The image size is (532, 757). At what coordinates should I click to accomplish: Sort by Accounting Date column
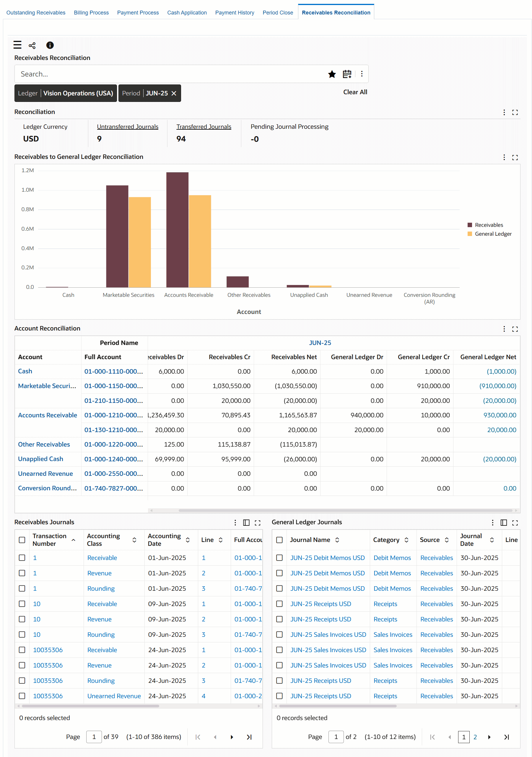click(x=188, y=540)
